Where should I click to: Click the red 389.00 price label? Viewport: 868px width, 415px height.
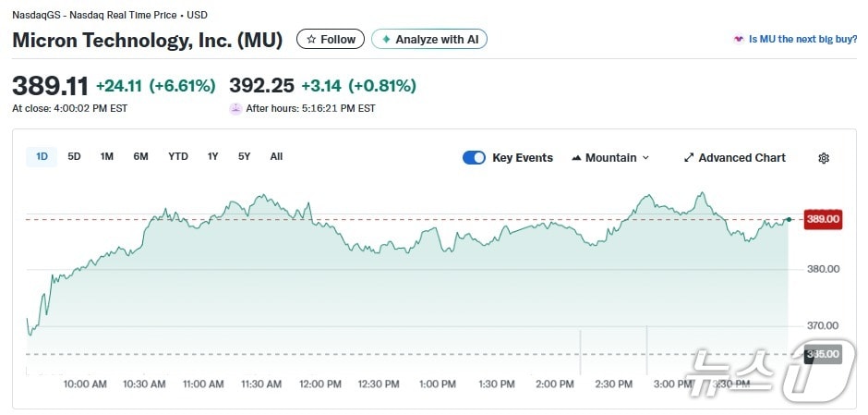click(x=823, y=219)
